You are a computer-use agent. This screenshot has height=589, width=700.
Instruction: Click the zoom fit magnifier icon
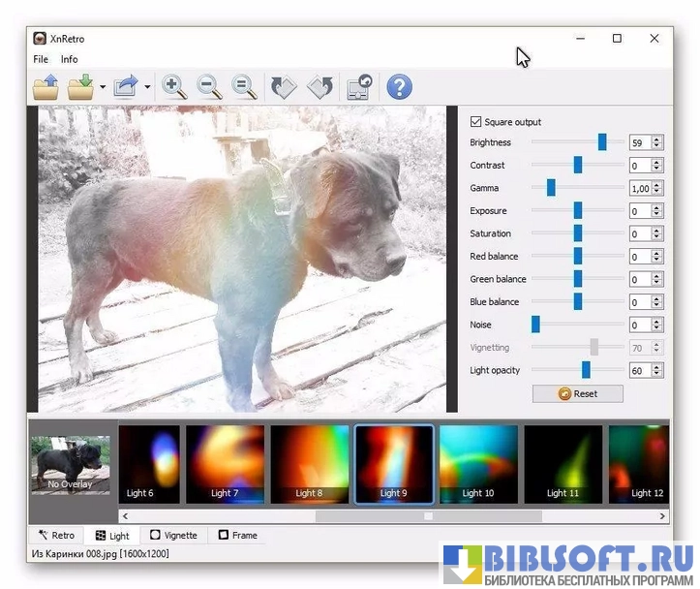click(x=244, y=88)
